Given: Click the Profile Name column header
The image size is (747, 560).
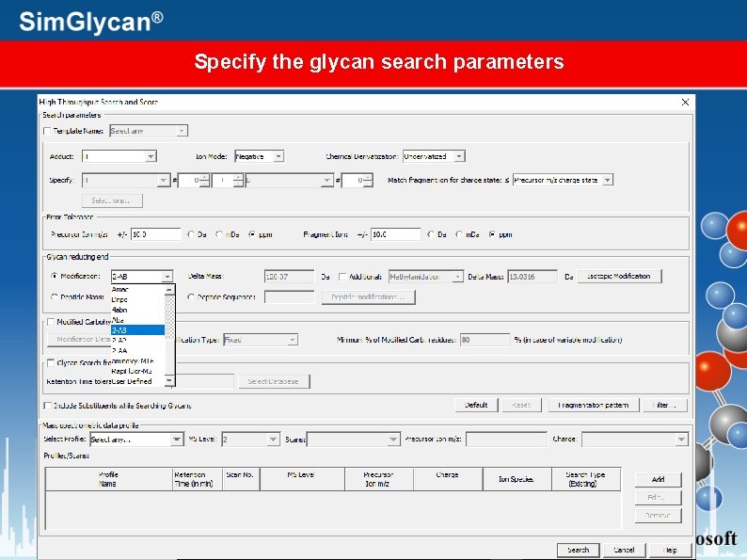Looking at the screenshot, I should click(x=108, y=479).
